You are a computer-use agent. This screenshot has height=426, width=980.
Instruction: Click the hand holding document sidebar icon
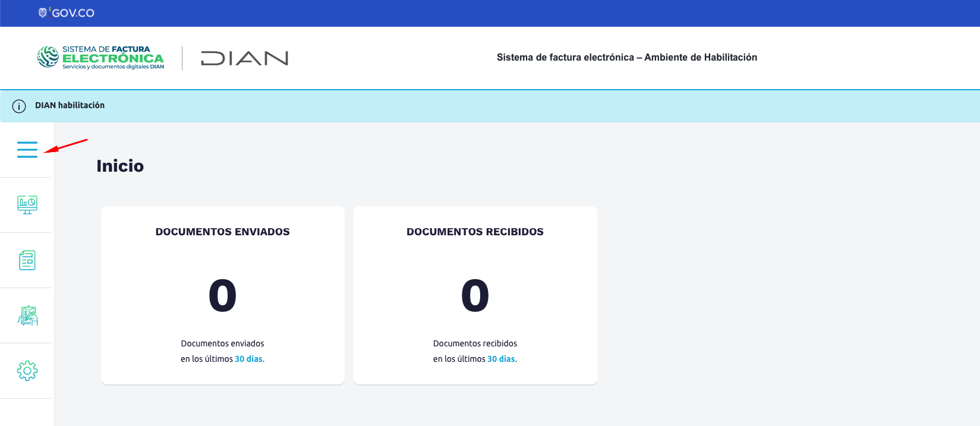[27, 315]
